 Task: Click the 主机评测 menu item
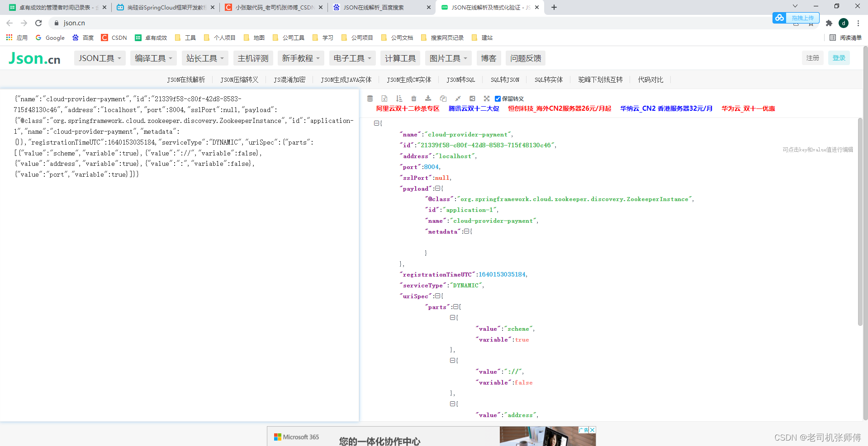253,58
